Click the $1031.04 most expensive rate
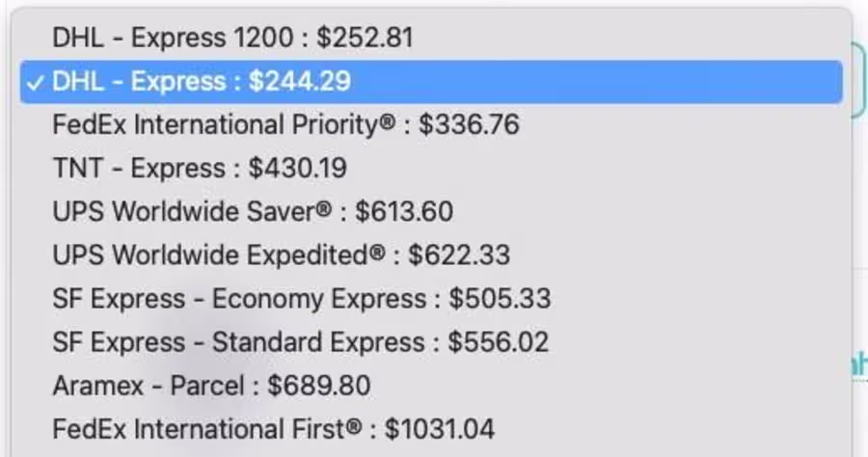The height and width of the screenshot is (457, 868). (x=440, y=429)
